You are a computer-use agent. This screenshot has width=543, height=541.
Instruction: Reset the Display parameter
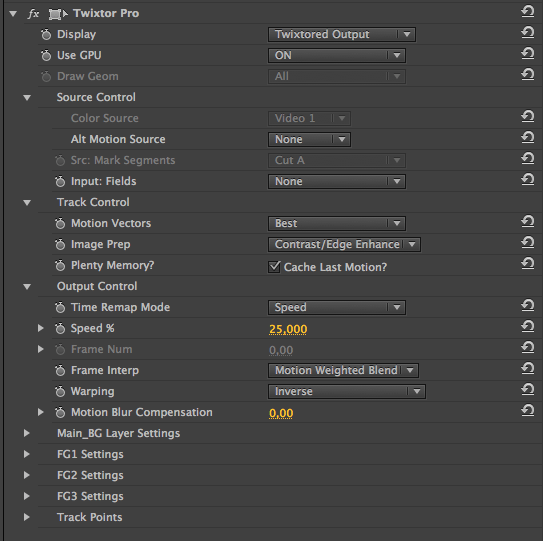pos(527,33)
